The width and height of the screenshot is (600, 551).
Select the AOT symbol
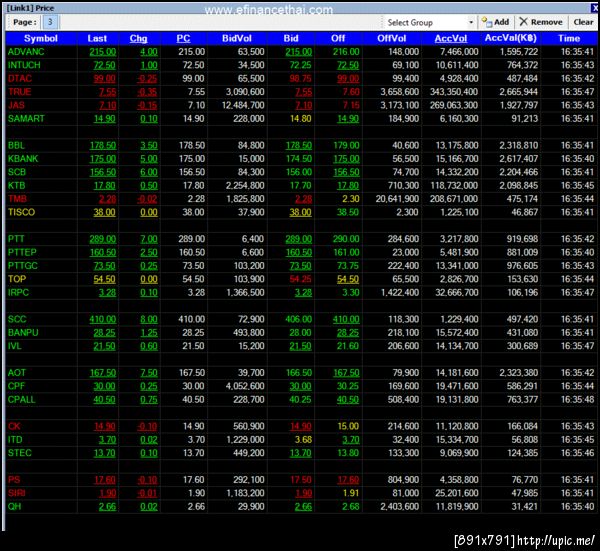[x=17, y=373]
